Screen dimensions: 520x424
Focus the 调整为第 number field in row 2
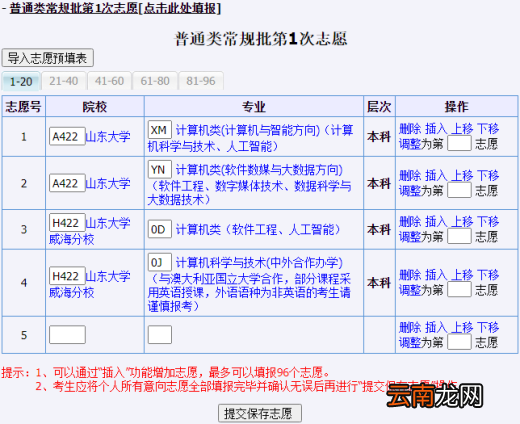coord(459,190)
